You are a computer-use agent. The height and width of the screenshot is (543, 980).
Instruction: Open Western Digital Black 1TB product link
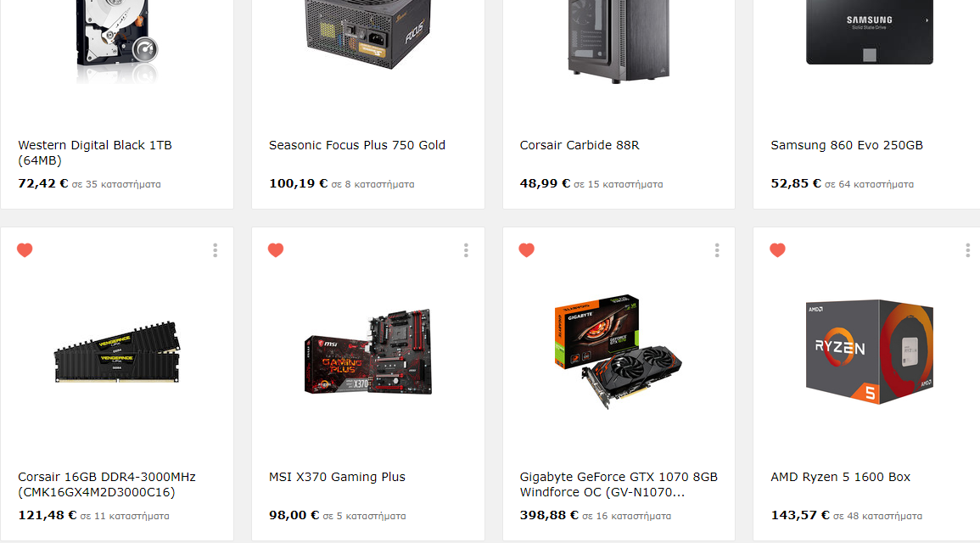95,153
